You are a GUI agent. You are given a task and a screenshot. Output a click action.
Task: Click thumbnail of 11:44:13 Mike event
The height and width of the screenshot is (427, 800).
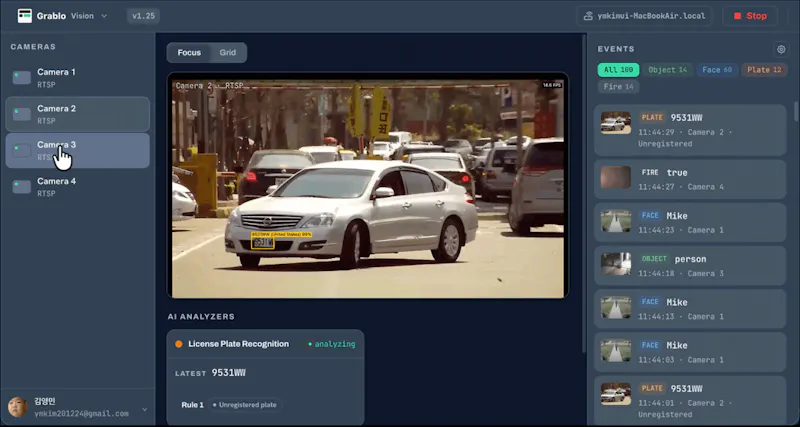click(x=616, y=307)
